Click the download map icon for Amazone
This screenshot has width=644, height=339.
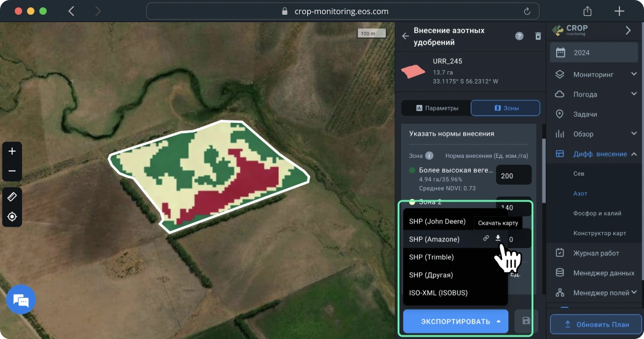(x=498, y=238)
